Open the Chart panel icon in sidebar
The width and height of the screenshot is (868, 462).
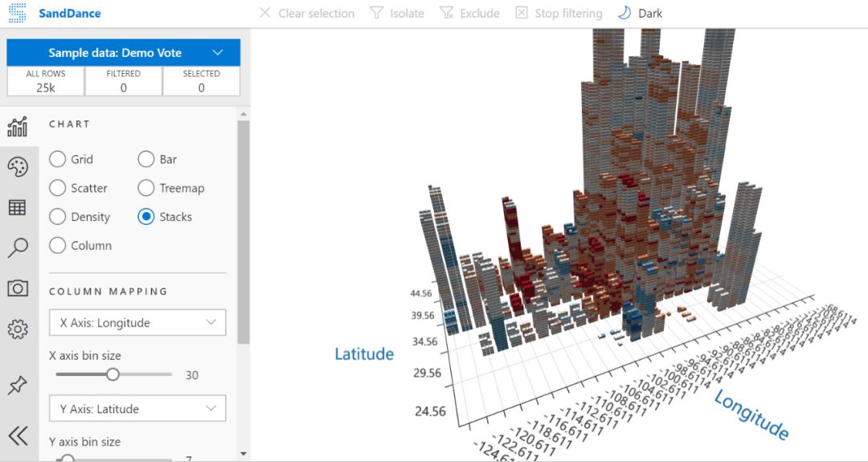(18, 127)
